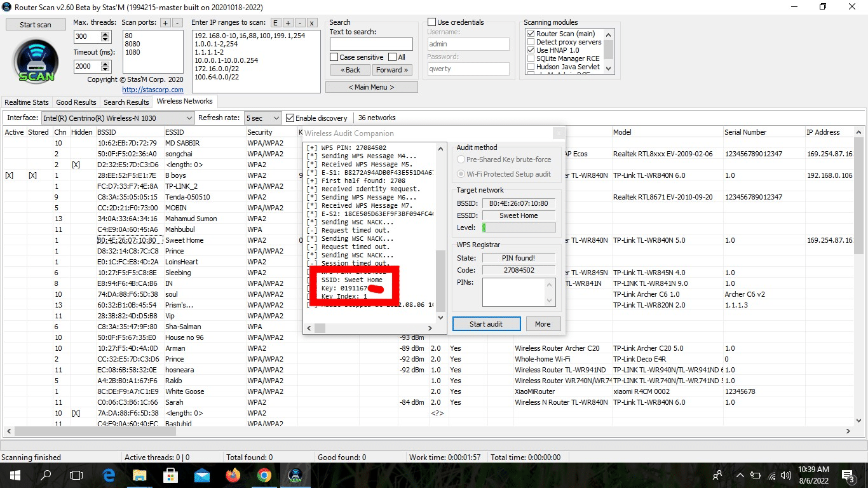Enable the Use credentials checkbox
The image size is (868, 488).
(432, 22)
